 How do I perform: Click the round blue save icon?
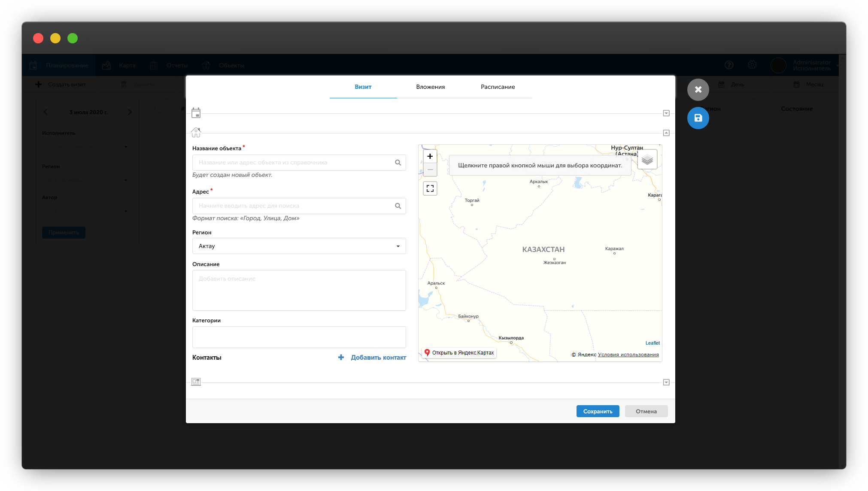coord(698,118)
